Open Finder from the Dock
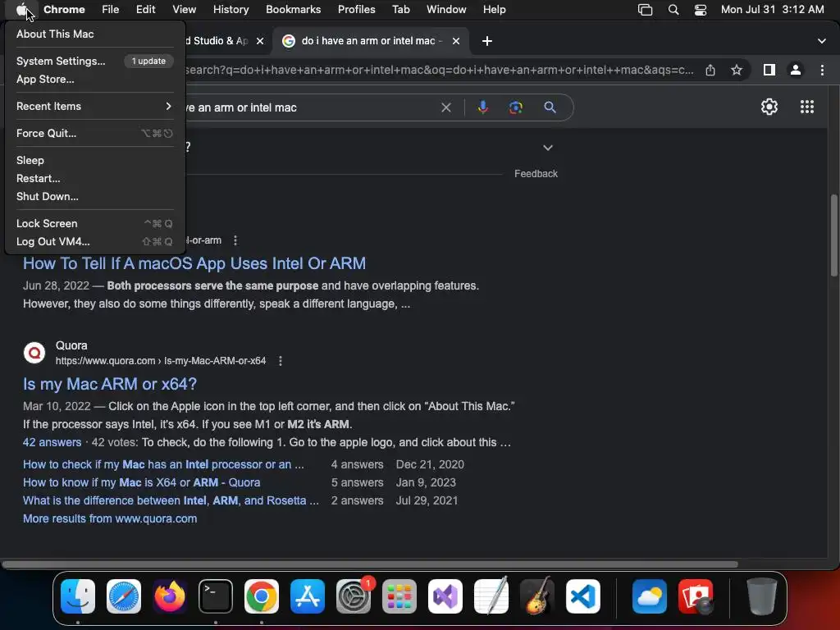This screenshot has width=840, height=630. pos(78,596)
